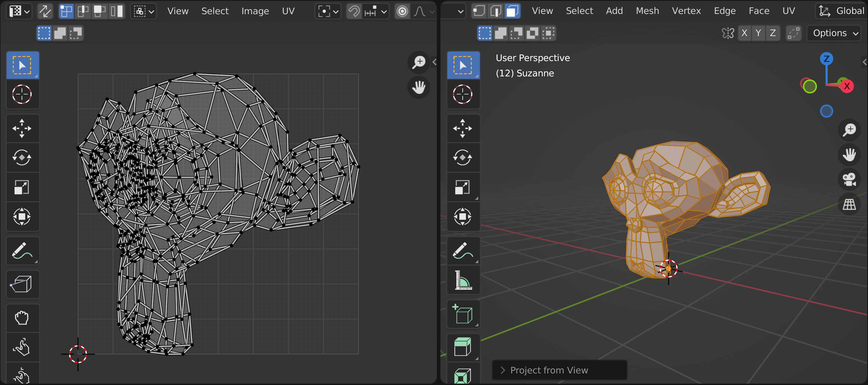This screenshot has width=868, height=385.
Task: Open the UV editor pivot point dropdown
Action: tap(328, 12)
